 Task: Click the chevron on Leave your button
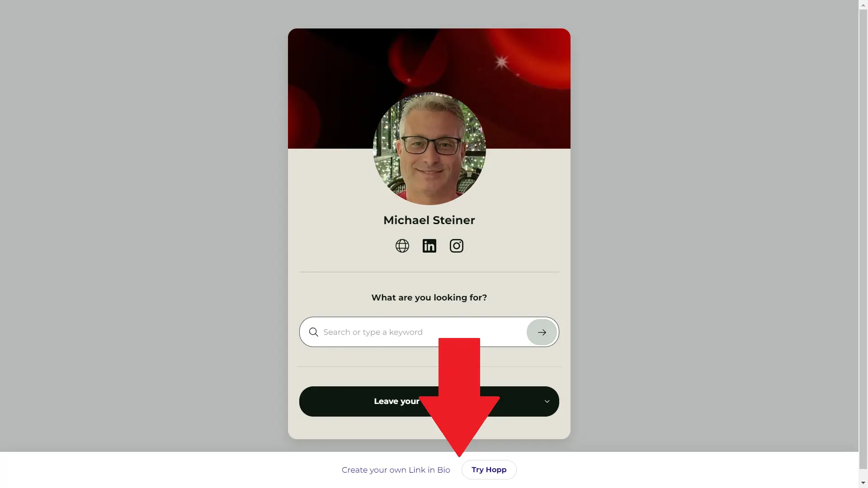click(547, 401)
